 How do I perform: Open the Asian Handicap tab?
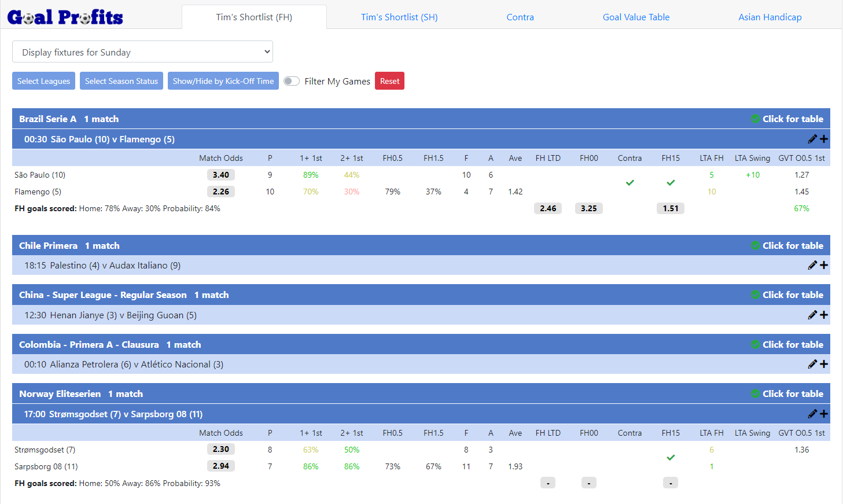click(x=770, y=17)
